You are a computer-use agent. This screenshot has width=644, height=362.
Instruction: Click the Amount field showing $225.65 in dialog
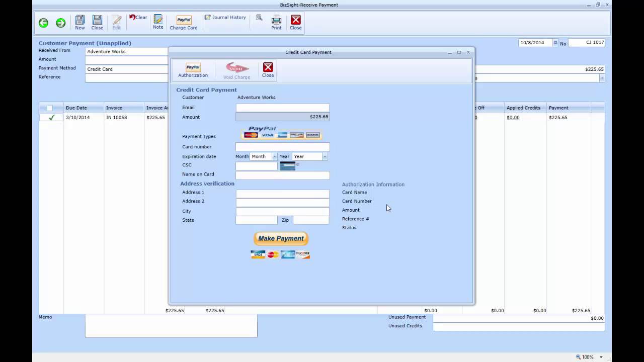pos(283,117)
